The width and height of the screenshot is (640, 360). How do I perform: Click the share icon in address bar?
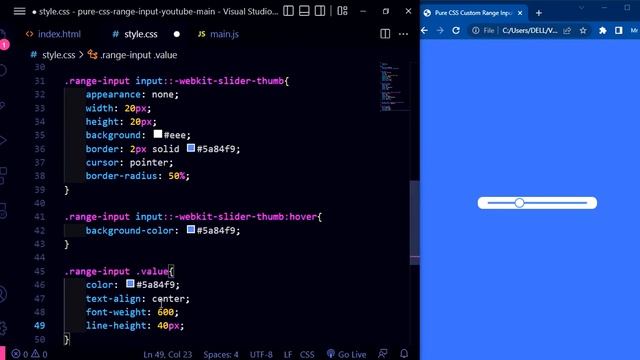(567, 31)
